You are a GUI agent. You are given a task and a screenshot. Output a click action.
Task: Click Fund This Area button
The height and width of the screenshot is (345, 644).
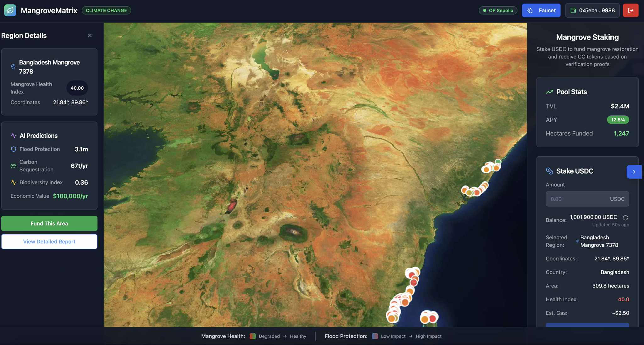pyautogui.click(x=49, y=223)
